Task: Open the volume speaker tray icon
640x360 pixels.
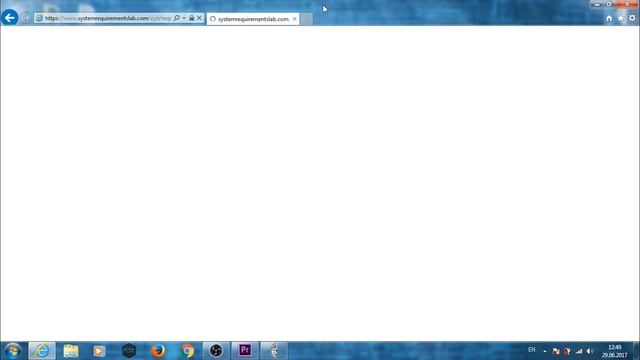Action: 590,351
